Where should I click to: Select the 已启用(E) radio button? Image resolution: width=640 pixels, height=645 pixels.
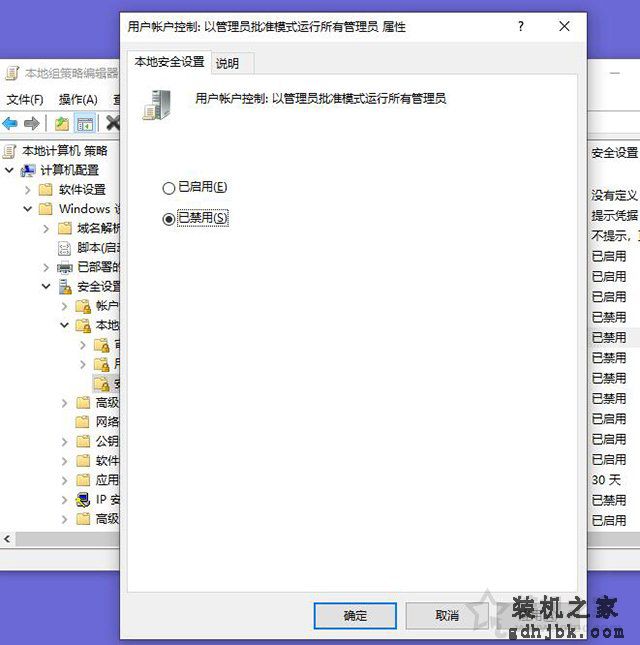tap(169, 188)
